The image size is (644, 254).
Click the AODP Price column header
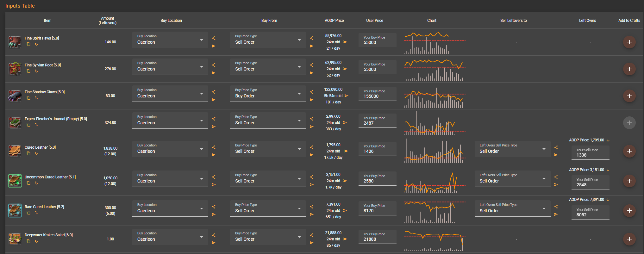point(334,21)
